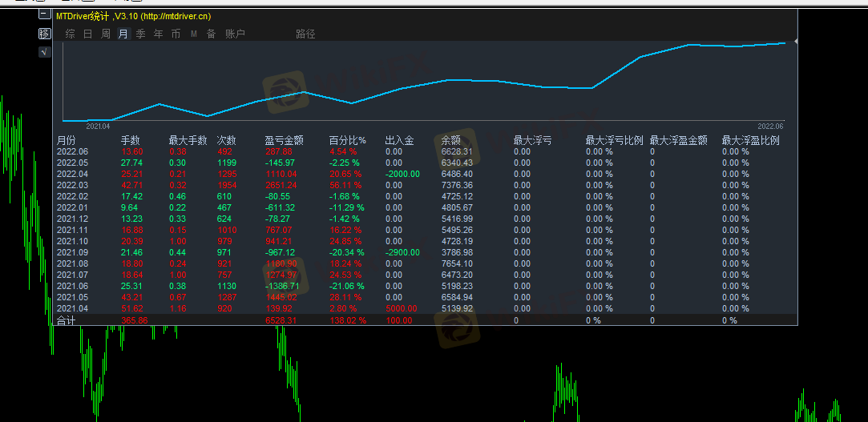Click the 余额 column header
The image size is (868, 422).
tap(450, 140)
